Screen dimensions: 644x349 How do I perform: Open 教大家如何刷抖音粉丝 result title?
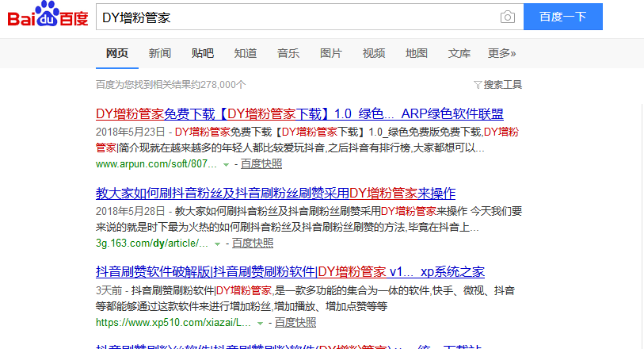click(x=275, y=193)
